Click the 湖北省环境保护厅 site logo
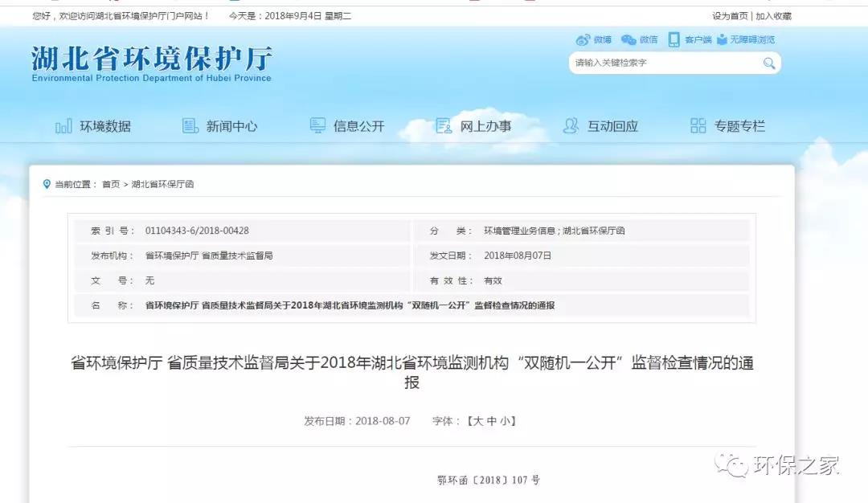Screen dimensions: 868x503 152,62
